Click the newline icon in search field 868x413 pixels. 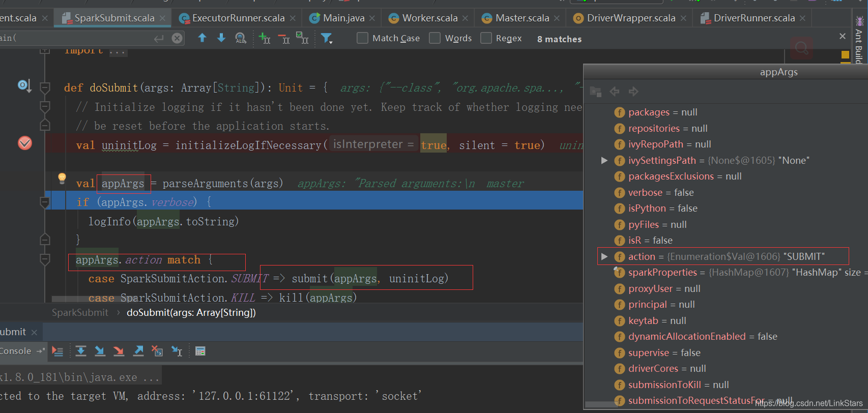click(x=159, y=38)
